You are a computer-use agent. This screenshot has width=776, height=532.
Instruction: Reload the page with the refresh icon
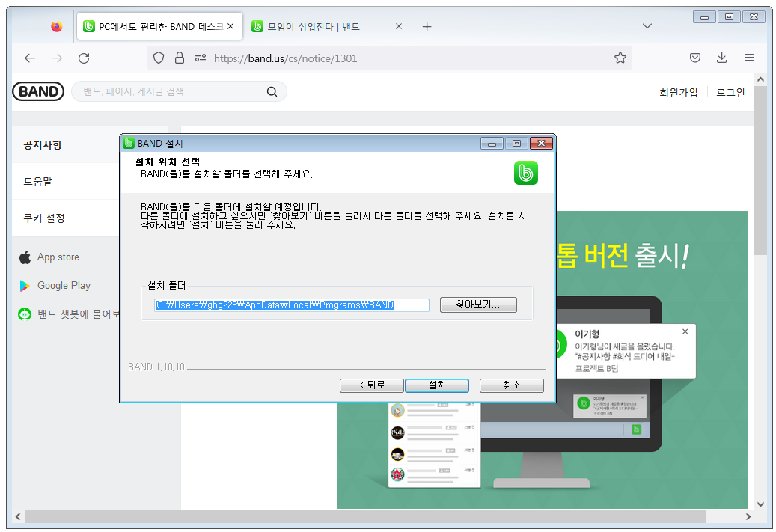(x=84, y=58)
